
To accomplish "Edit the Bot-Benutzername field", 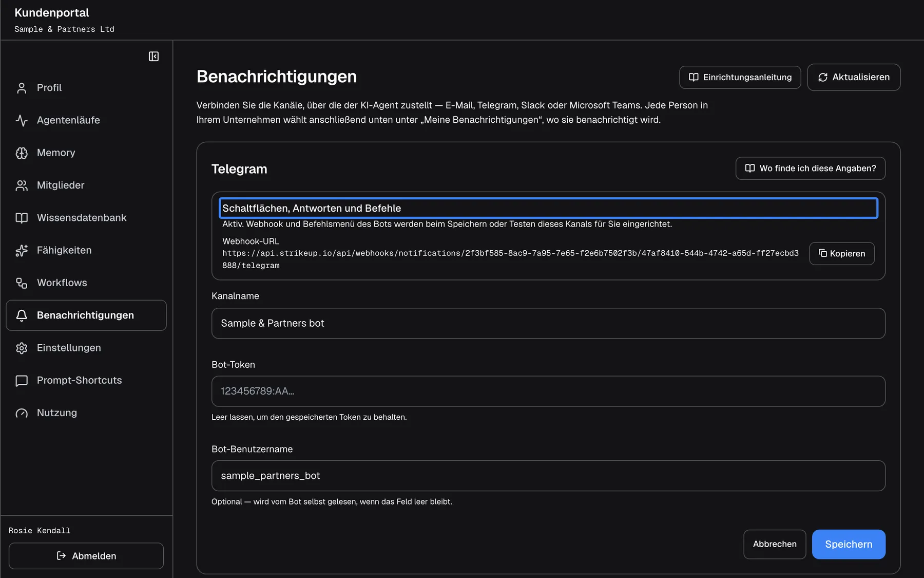I will [x=548, y=476].
